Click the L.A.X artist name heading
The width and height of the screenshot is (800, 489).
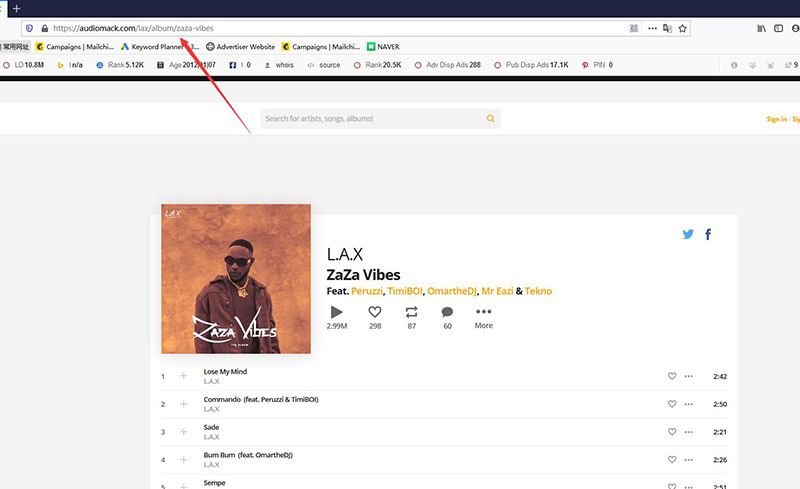(345, 254)
